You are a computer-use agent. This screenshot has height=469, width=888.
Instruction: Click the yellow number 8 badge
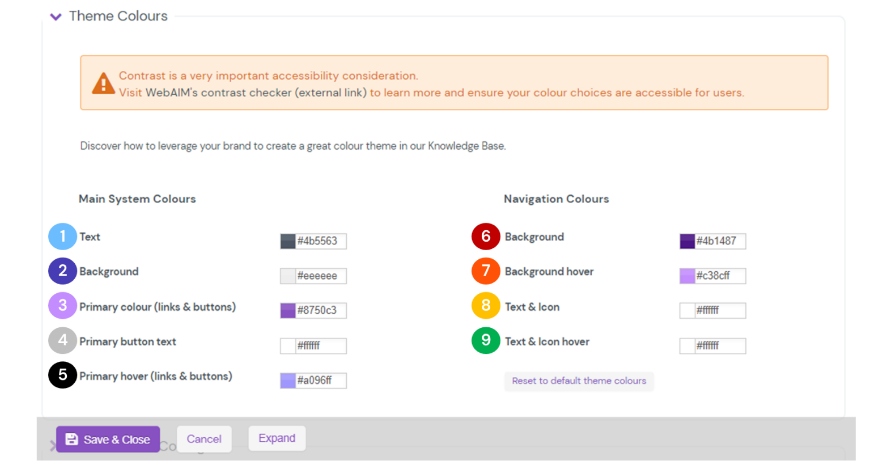486,306
